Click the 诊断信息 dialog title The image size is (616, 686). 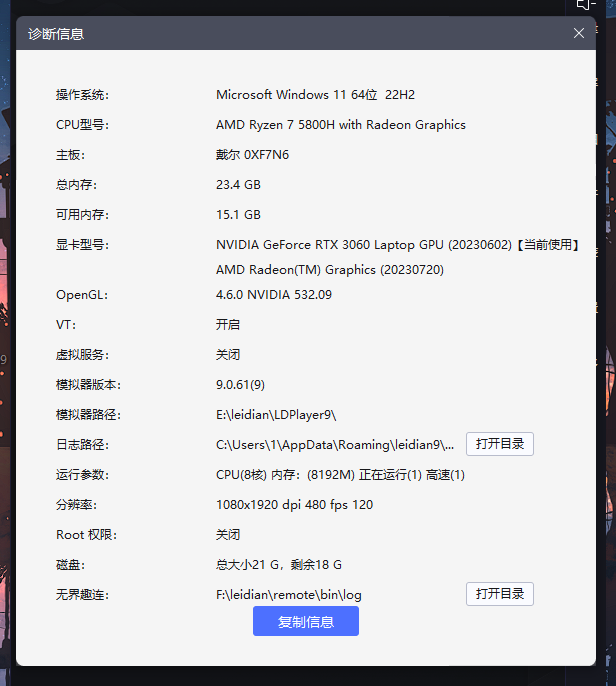[56, 34]
